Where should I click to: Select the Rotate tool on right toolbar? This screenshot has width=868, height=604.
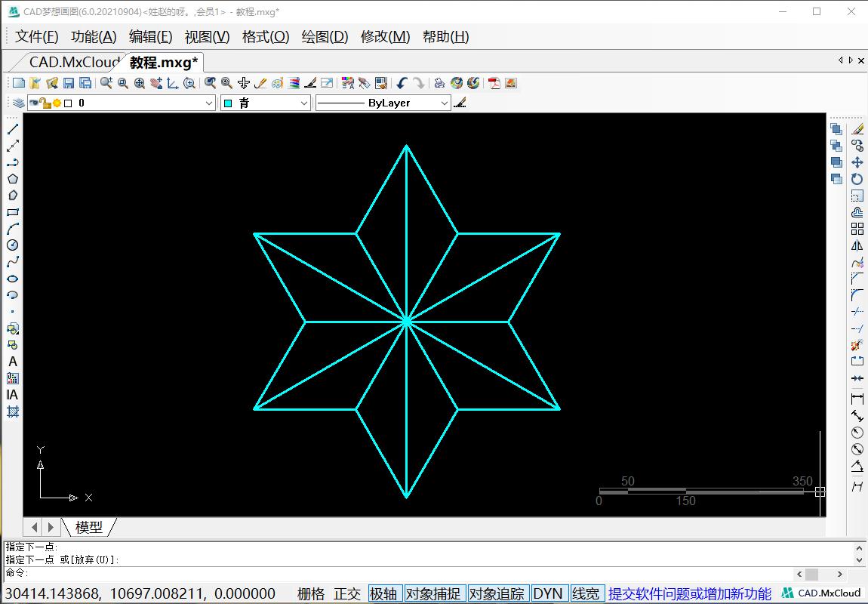pos(857,179)
